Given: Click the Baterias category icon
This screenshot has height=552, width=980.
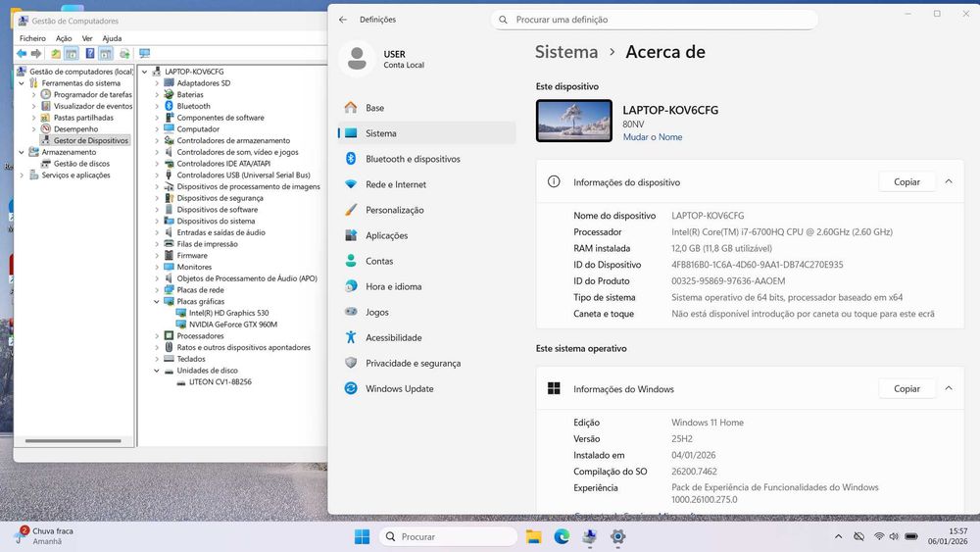Looking at the screenshot, I should pos(169,94).
